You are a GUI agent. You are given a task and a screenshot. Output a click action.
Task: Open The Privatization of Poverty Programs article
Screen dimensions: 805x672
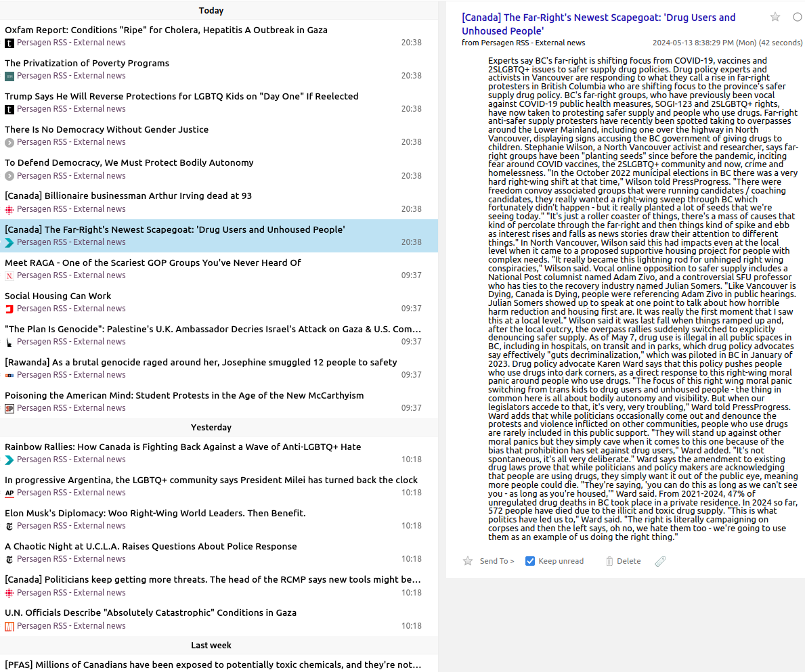point(219,69)
